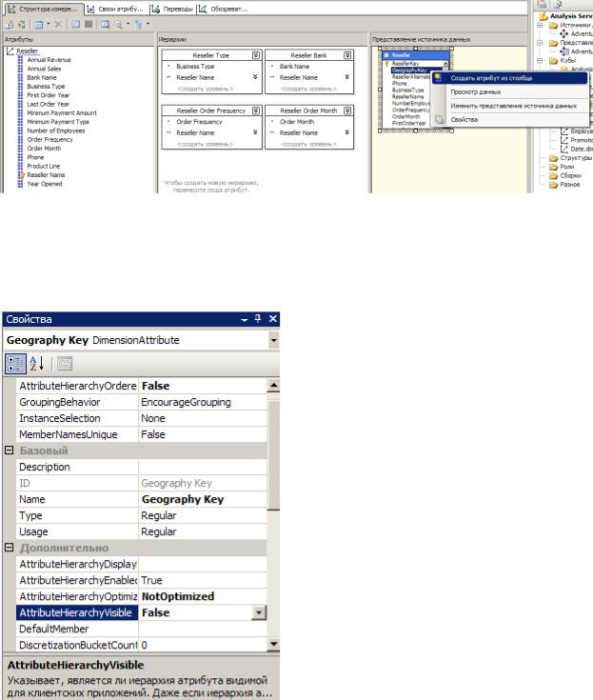Select Роли folder in Solution Explorer
Viewport: 593px width, 700px height.
pyautogui.click(x=567, y=167)
